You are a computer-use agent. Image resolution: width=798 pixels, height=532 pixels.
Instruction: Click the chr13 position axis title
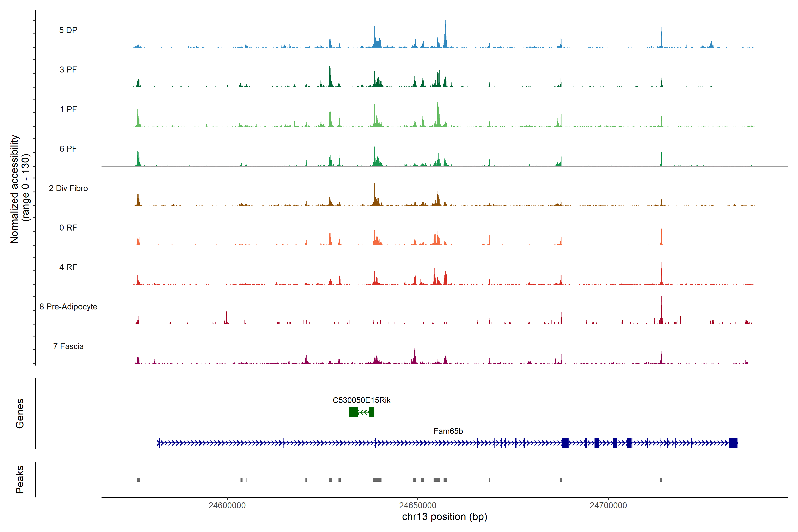(x=444, y=517)
